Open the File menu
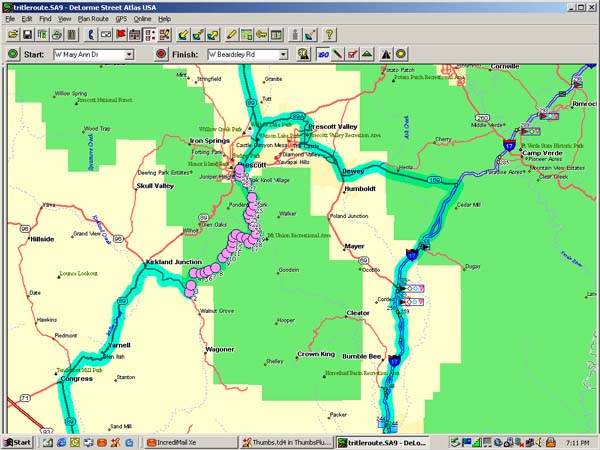The width and height of the screenshot is (600, 450). (x=10, y=19)
